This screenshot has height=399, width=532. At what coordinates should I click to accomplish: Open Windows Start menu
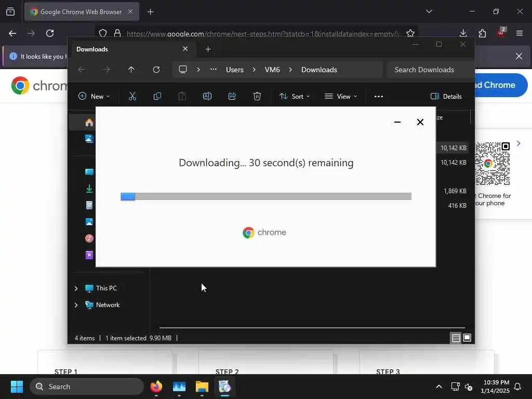[17, 387]
